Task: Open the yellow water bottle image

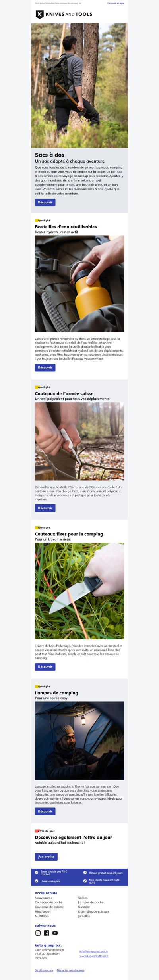Action: click(79, 284)
